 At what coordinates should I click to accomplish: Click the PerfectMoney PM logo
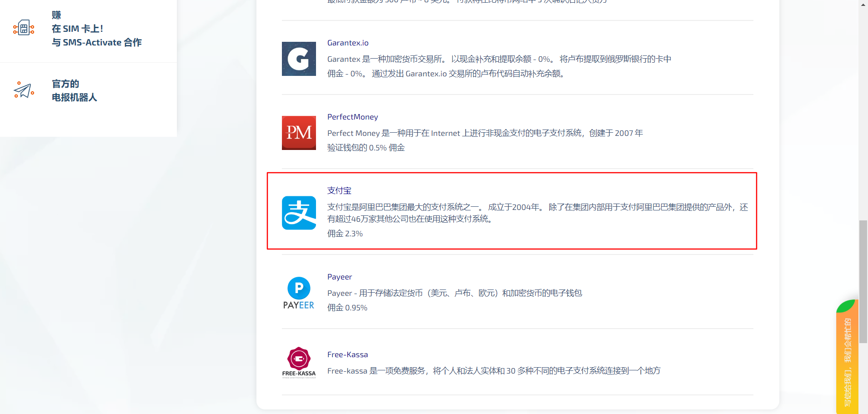pyautogui.click(x=299, y=133)
